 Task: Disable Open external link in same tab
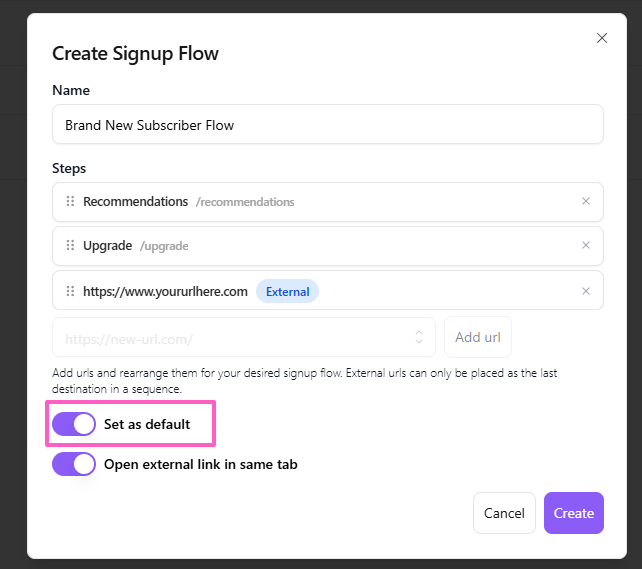pyautogui.click(x=74, y=464)
